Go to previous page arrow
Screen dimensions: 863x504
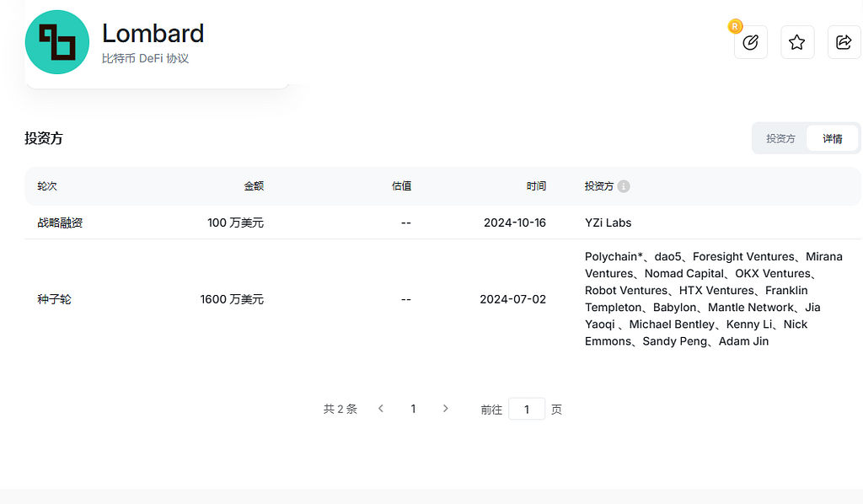[381, 409]
